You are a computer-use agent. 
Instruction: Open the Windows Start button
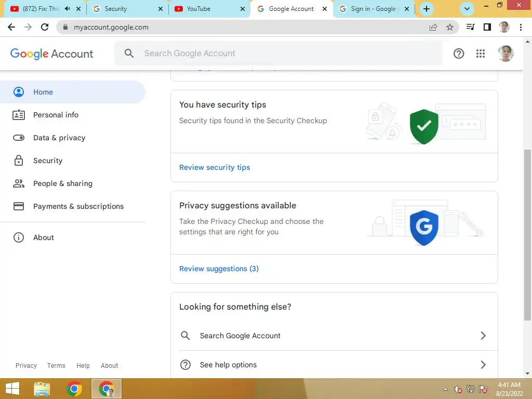coord(12,389)
